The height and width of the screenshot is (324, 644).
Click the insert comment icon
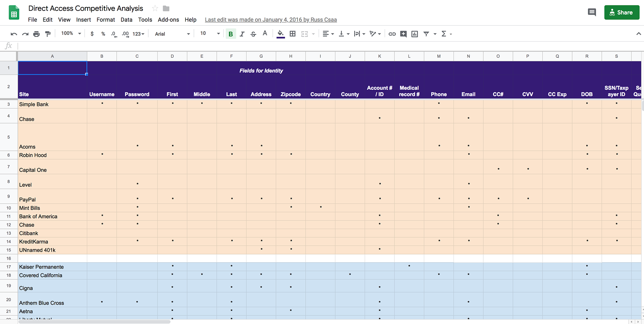404,34
